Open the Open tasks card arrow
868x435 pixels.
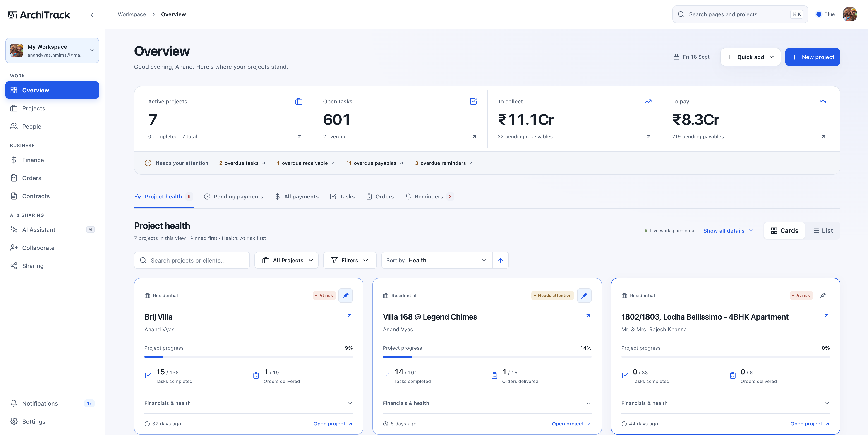pyautogui.click(x=474, y=136)
